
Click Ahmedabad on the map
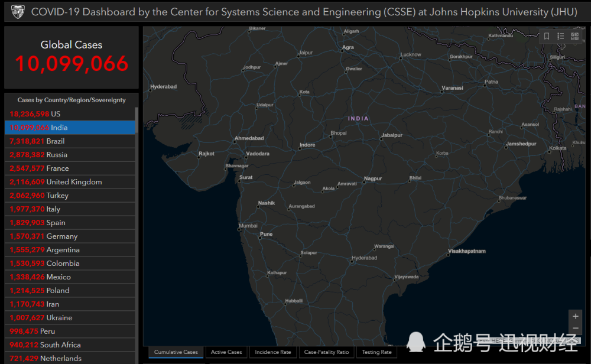coord(249,138)
